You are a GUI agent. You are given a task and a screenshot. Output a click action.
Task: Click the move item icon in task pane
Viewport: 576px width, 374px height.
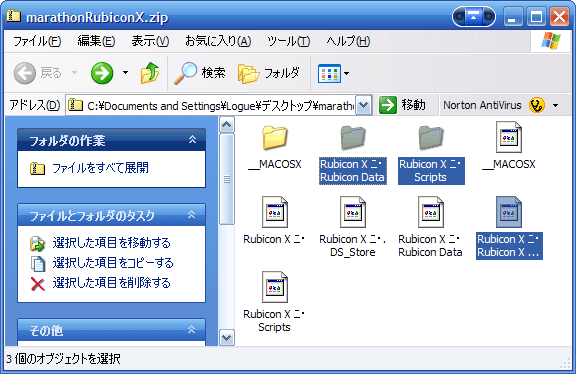(37, 244)
